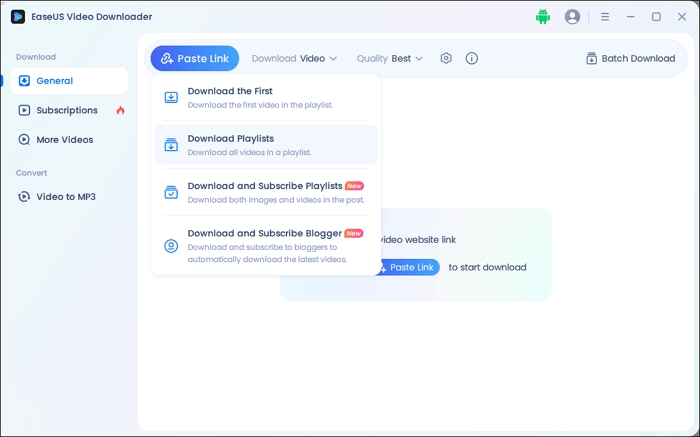Viewport: 700px width, 437px height.
Task: Click Batch Download button
Action: (630, 58)
